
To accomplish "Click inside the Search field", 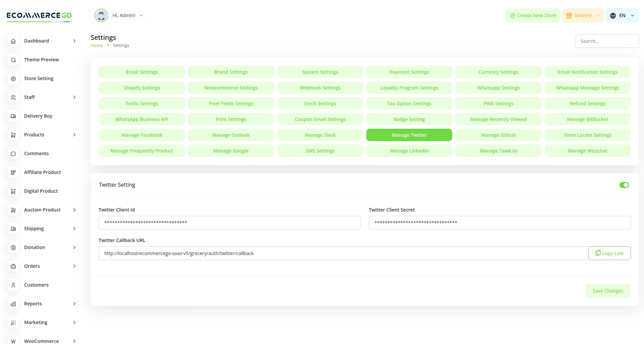I will 606,41.
